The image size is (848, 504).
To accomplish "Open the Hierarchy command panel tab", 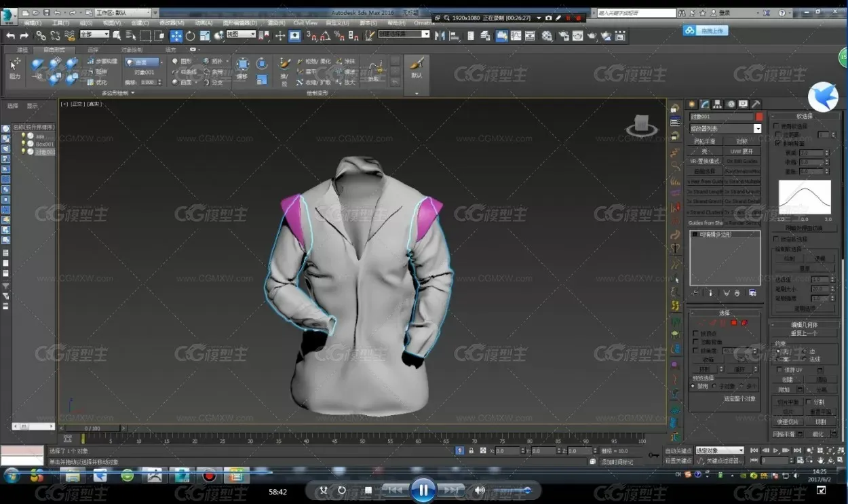I will point(718,104).
